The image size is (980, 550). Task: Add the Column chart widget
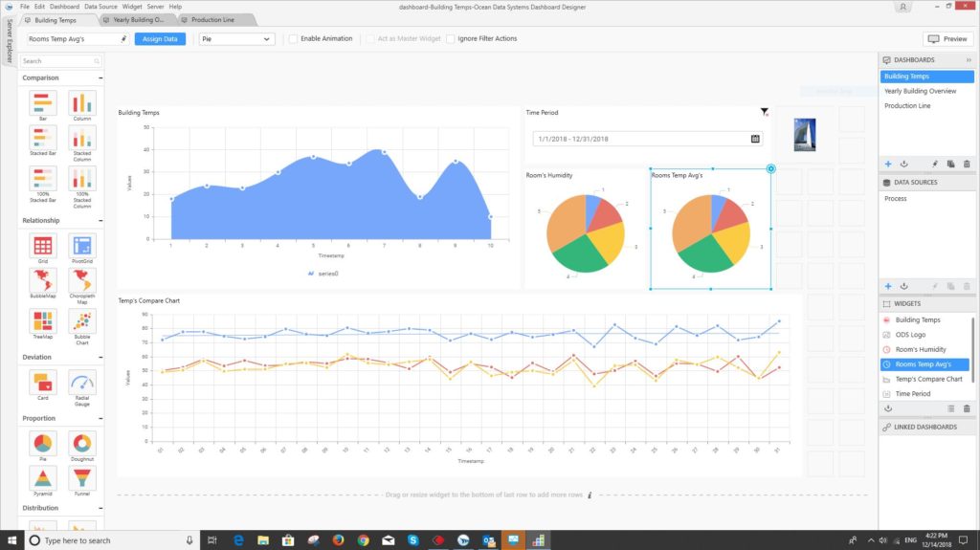(82, 103)
